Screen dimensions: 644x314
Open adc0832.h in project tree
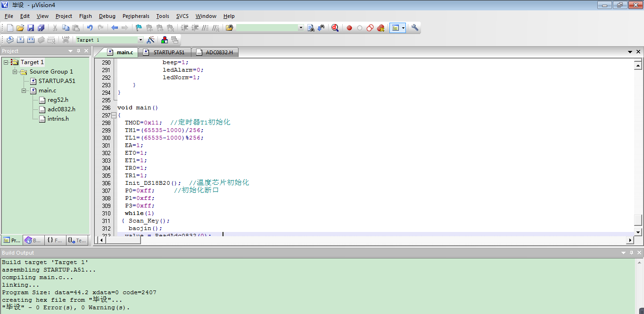pyautogui.click(x=61, y=109)
